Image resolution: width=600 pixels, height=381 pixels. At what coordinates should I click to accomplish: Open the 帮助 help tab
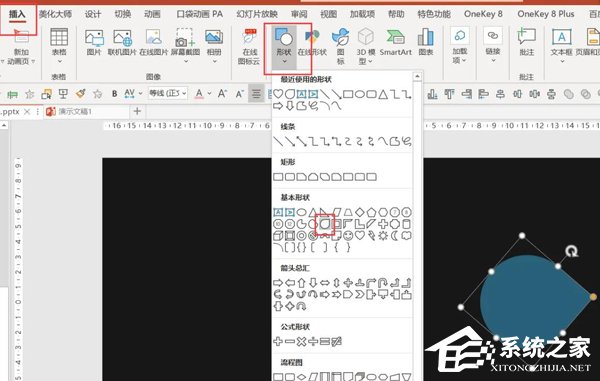(396, 14)
